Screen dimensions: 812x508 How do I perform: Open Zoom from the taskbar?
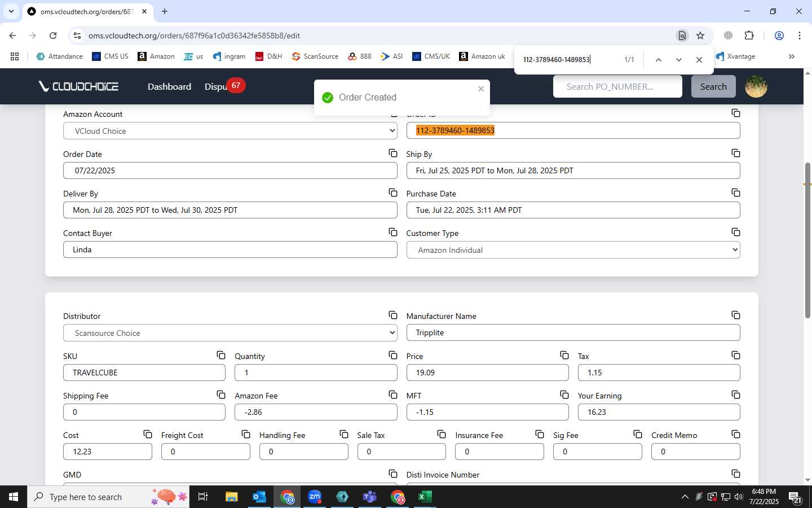coord(315,497)
